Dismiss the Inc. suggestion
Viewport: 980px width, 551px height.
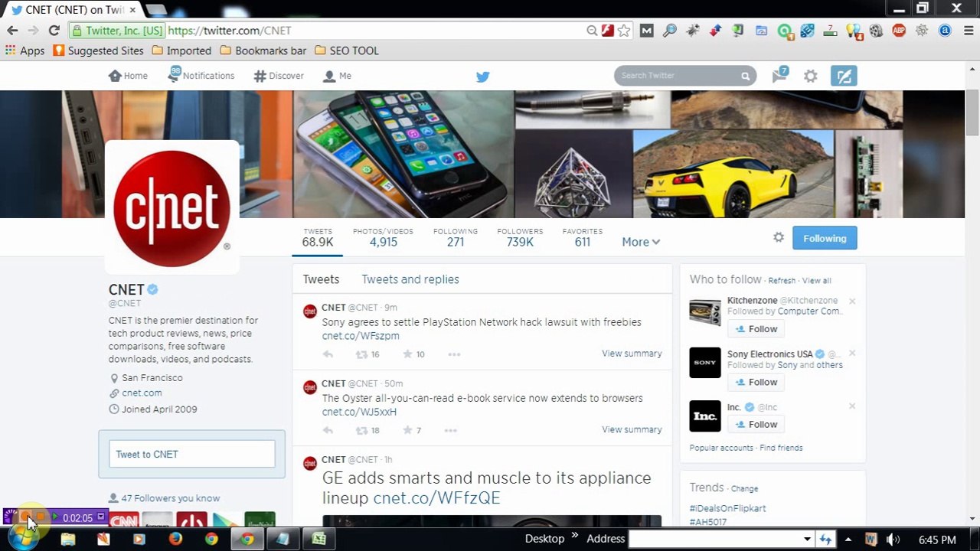click(852, 406)
